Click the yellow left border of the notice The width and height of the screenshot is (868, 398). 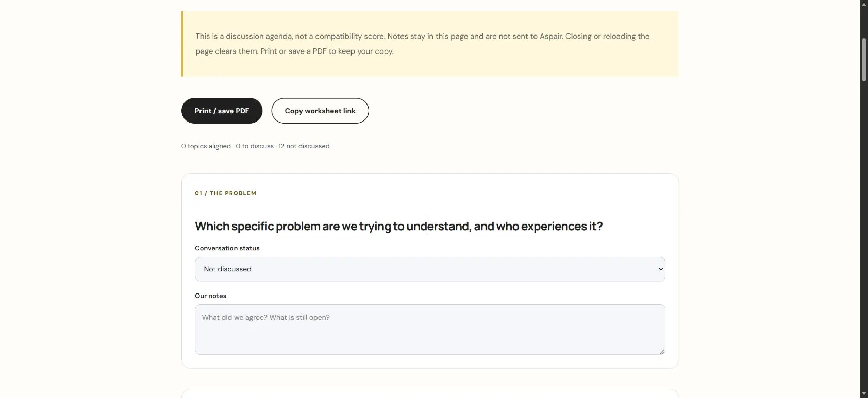click(182, 44)
